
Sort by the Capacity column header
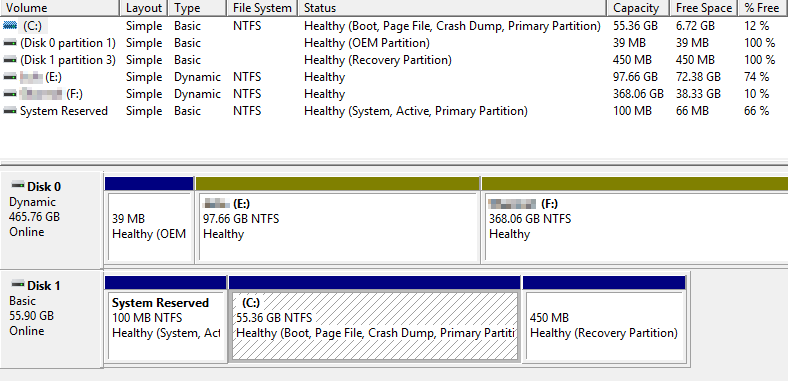(x=638, y=8)
